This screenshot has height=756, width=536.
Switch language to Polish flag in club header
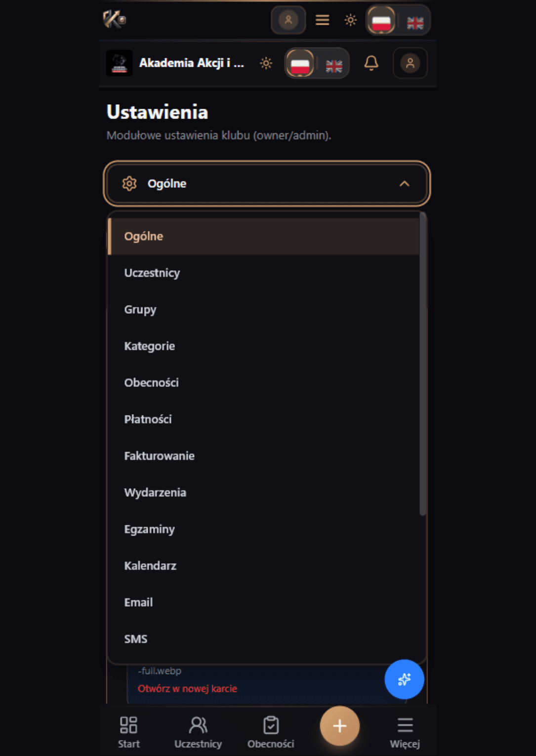click(300, 64)
